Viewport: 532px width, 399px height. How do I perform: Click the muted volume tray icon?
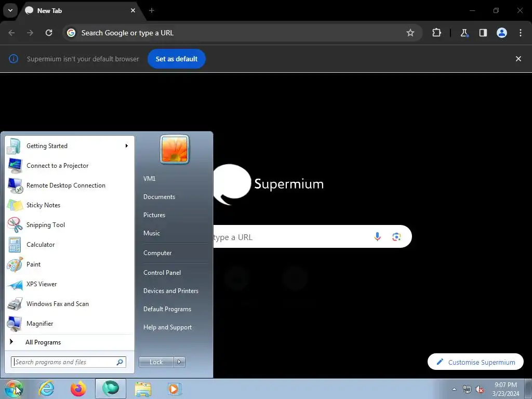click(480, 389)
